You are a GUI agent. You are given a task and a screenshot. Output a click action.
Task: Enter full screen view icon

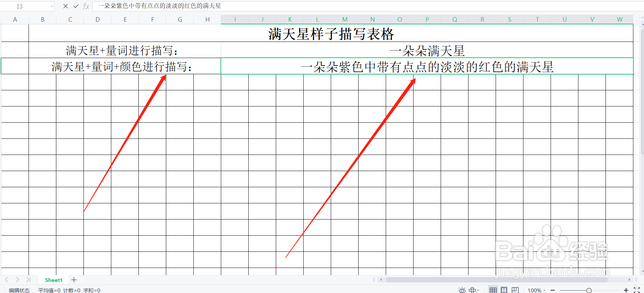637,290
